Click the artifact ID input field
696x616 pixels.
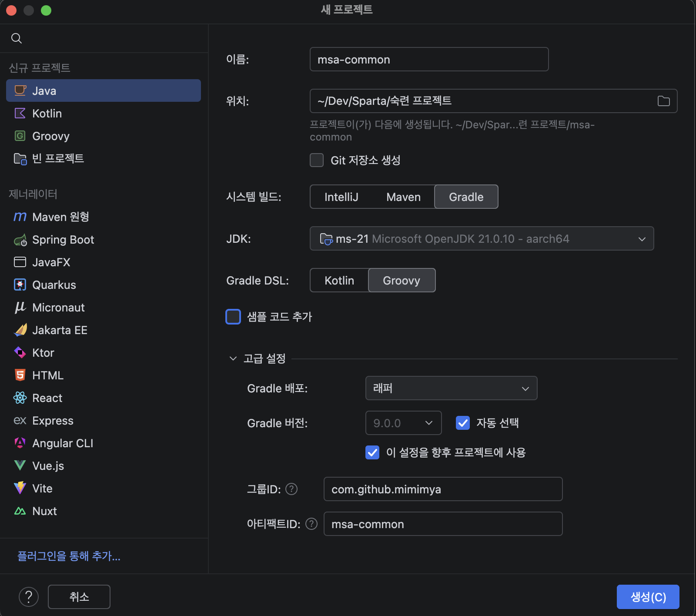443,524
